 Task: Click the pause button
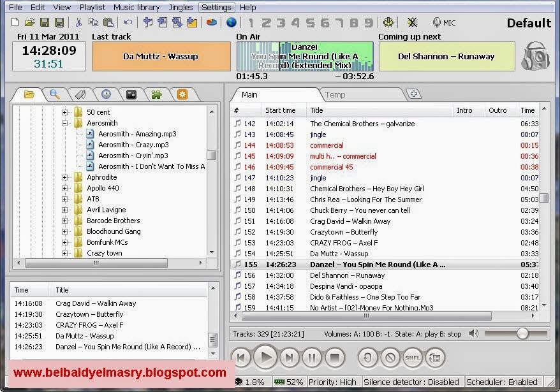point(312,358)
